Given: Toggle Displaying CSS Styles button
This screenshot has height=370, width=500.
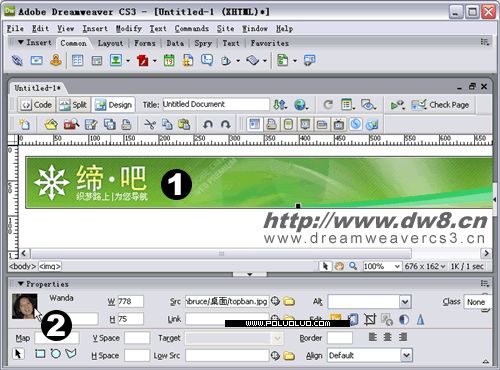Looking at the screenshot, I should [x=356, y=124].
